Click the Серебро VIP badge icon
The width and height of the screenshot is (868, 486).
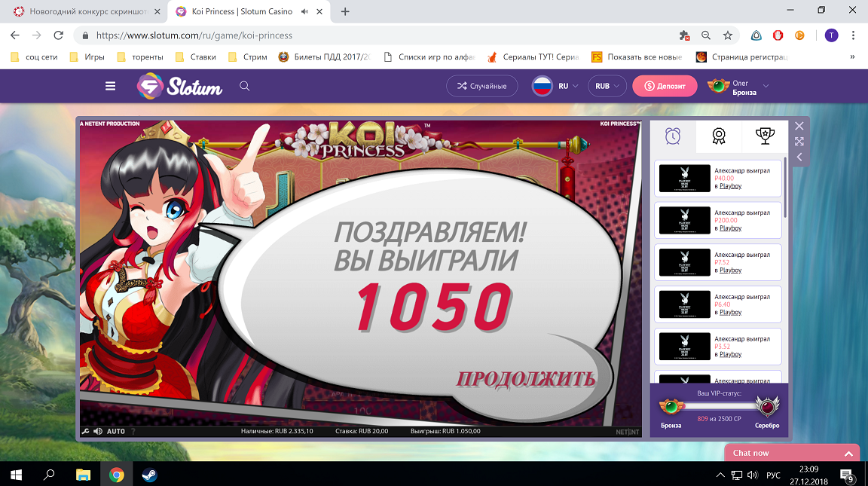(x=767, y=408)
